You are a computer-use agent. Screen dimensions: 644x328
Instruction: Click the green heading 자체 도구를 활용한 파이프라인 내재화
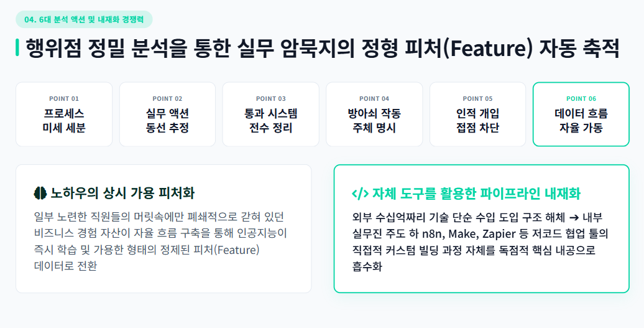coord(476,194)
